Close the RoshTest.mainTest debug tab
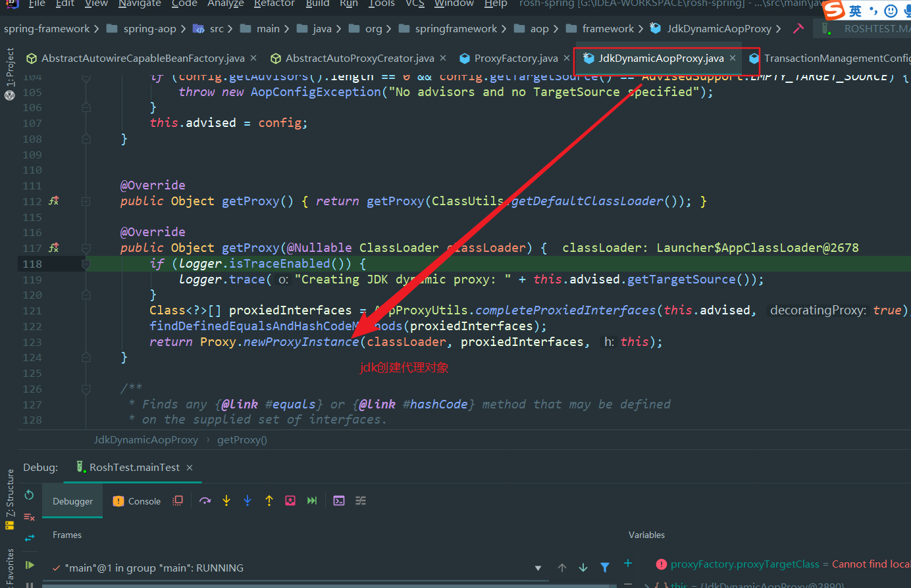 coord(190,467)
